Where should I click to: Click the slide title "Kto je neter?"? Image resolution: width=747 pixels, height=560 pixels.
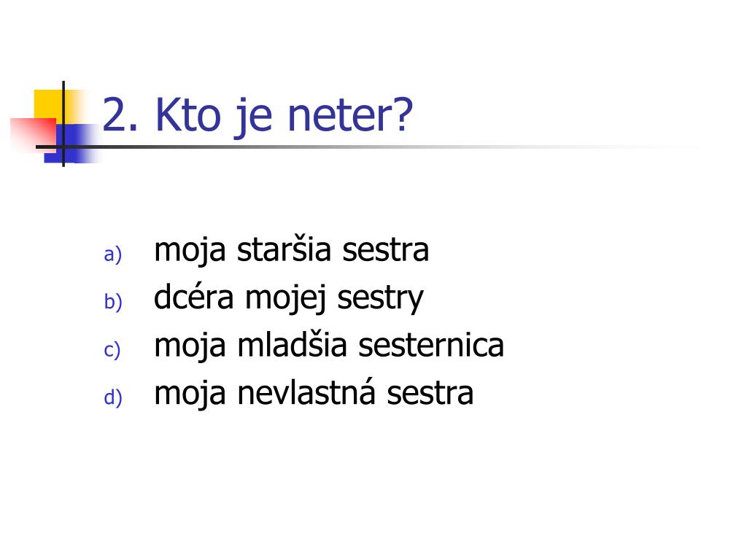(284, 117)
